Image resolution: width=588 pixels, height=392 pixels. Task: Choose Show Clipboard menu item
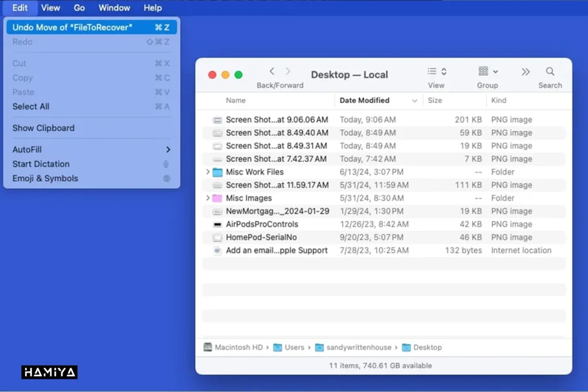click(91, 128)
